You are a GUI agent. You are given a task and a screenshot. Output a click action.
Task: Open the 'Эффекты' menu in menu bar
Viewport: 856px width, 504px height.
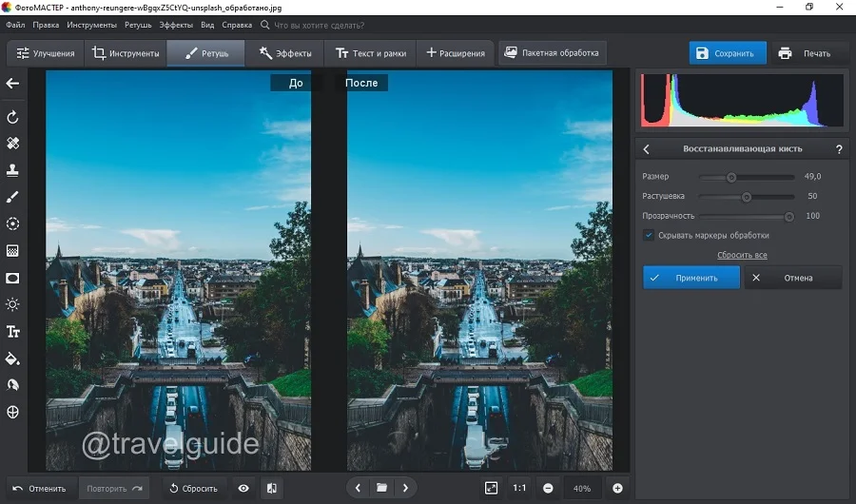click(x=175, y=25)
